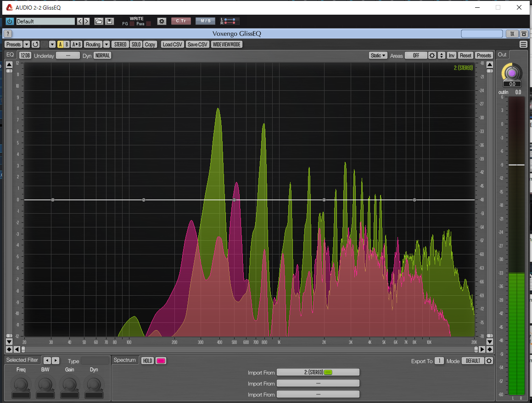Click the zoom-down arrow left of graph
This screenshot has height=403, width=532.
9,342
